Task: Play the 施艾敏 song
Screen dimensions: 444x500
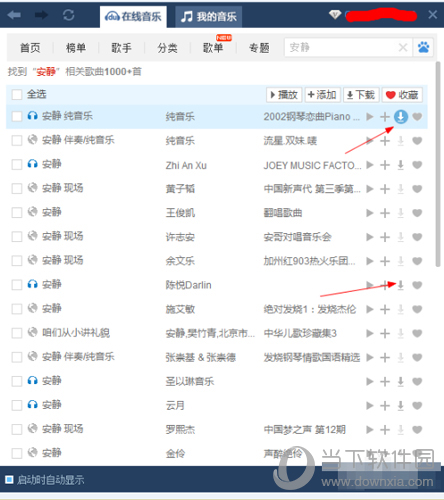Action: pyautogui.click(x=370, y=309)
